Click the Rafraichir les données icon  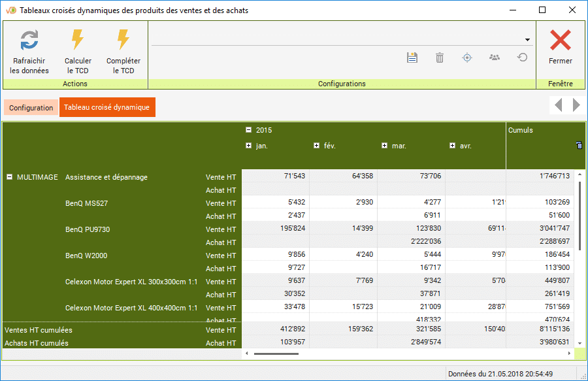pos(29,41)
